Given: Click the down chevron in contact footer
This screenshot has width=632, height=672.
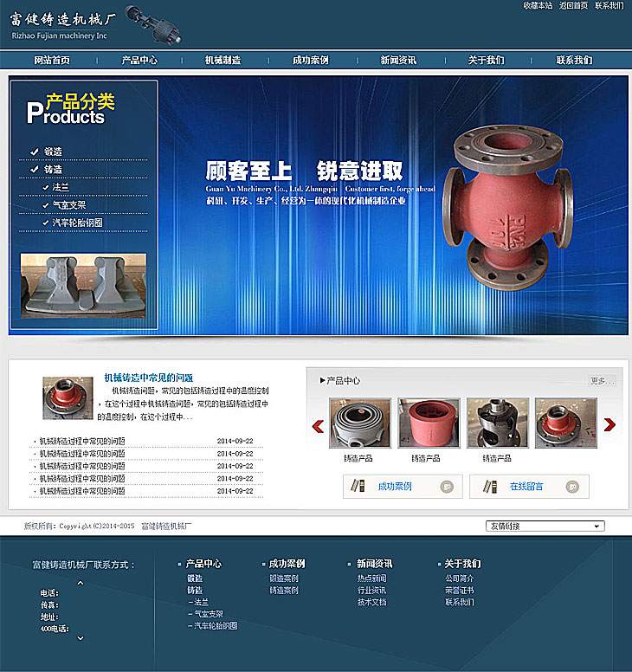Looking at the screenshot, I should pos(81,638).
